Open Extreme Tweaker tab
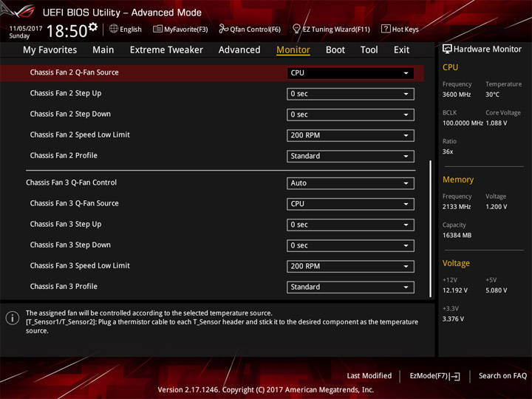This screenshot has height=399, width=532. (166, 50)
